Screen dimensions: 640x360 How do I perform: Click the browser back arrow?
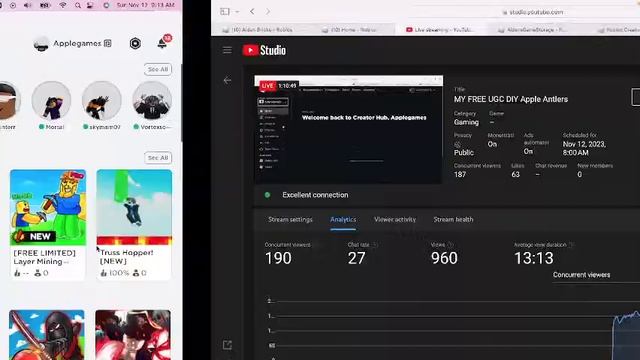pos(252,11)
